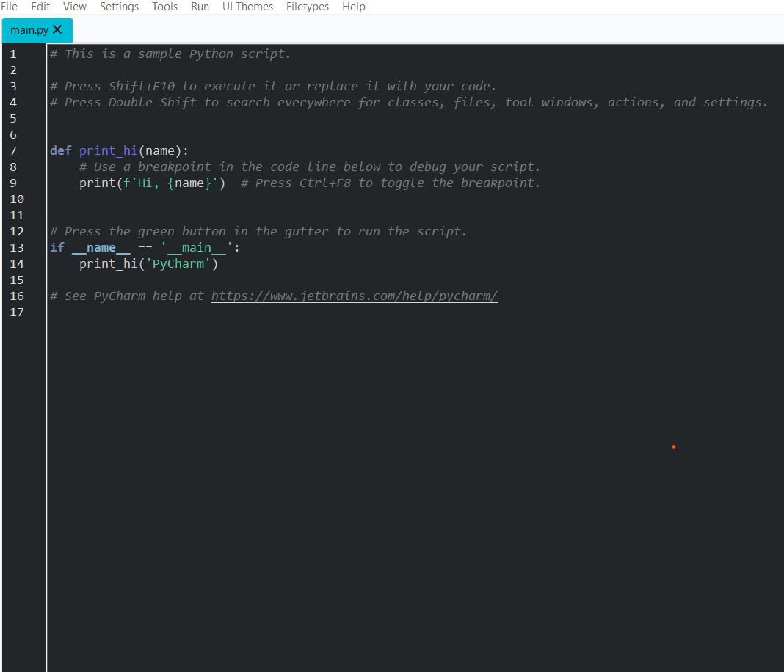Select the main.py tab
784x672 pixels.
[29, 30]
